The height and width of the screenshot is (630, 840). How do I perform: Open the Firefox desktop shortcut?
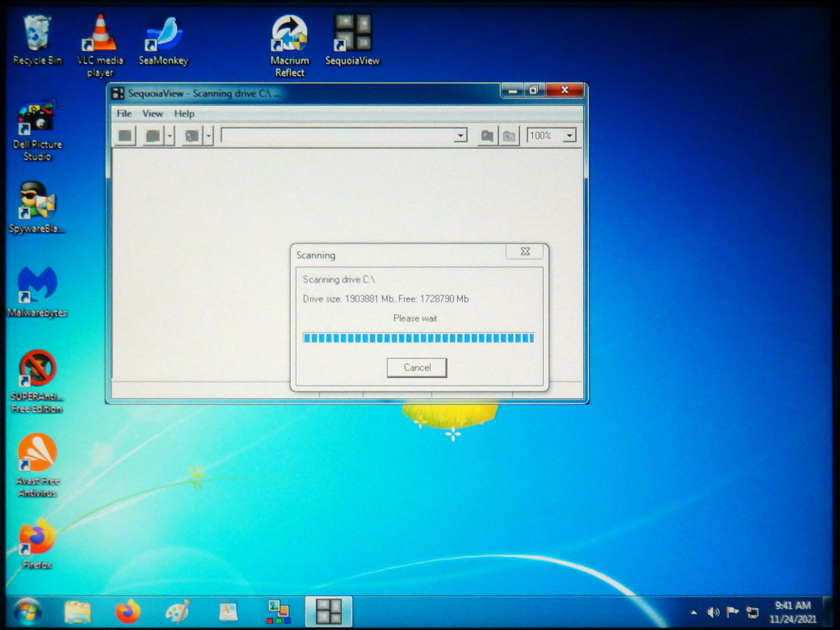click(x=37, y=543)
